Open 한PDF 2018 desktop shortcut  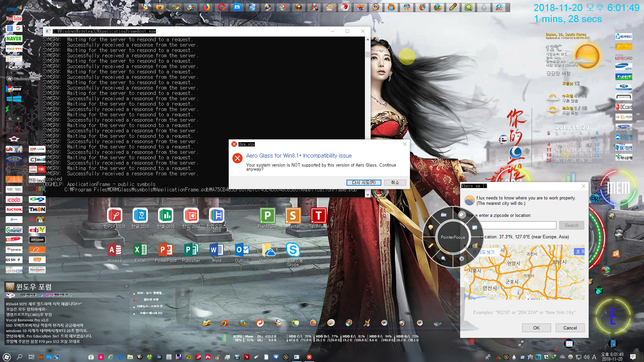pyautogui.click(x=115, y=218)
